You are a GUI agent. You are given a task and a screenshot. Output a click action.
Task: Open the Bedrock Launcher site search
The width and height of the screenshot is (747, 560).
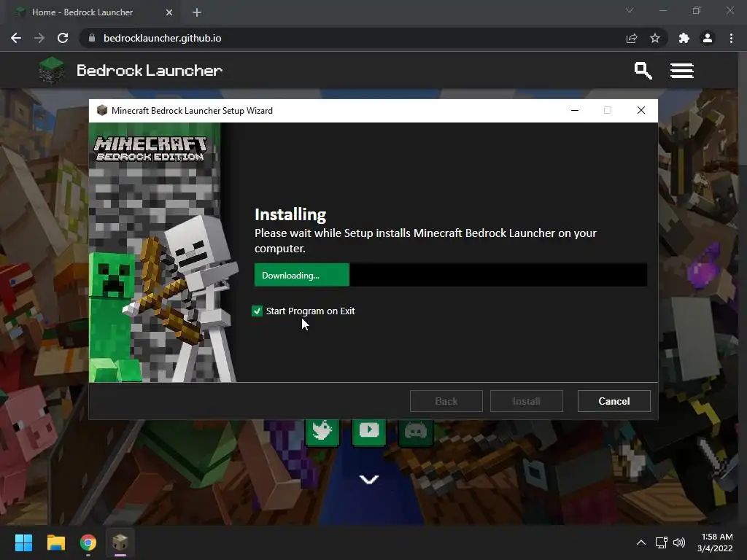click(x=643, y=71)
